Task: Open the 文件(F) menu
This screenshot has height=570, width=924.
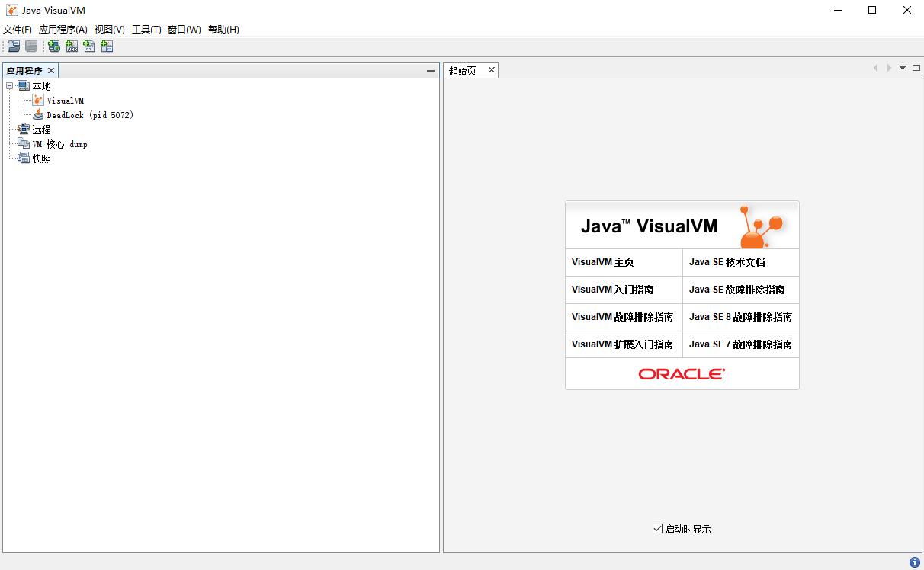Action: [x=18, y=30]
